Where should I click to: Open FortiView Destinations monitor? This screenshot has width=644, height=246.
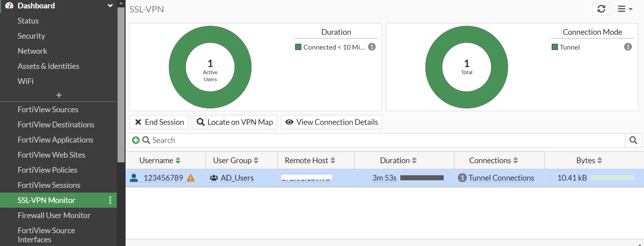pyautogui.click(x=56, y=125)
